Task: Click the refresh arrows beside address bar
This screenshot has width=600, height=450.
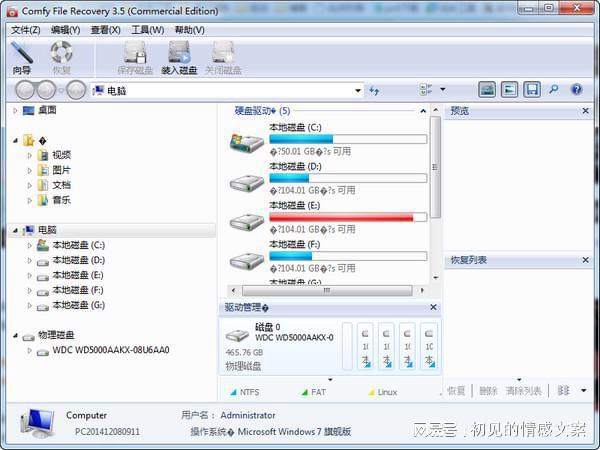Action: (374, 90)
